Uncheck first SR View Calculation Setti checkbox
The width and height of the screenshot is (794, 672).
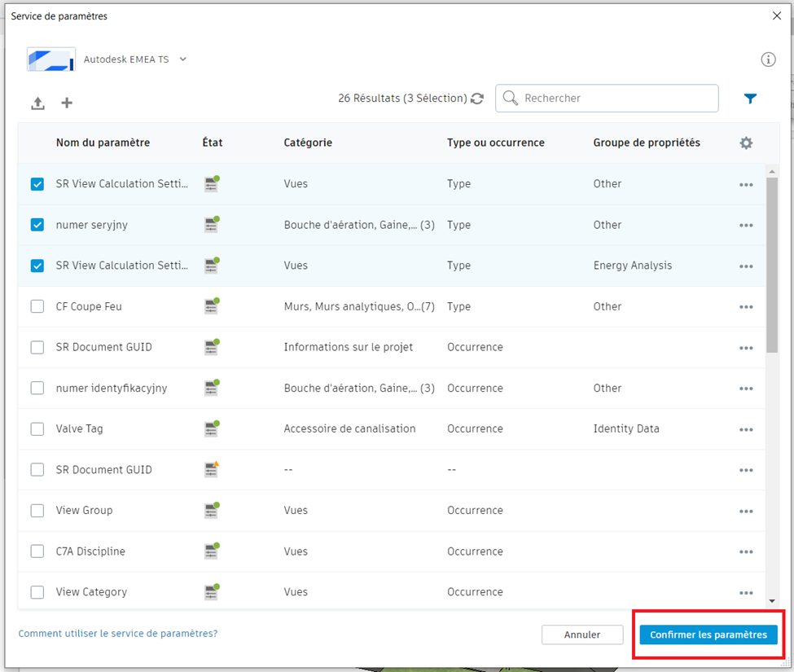tap(37, 184)
